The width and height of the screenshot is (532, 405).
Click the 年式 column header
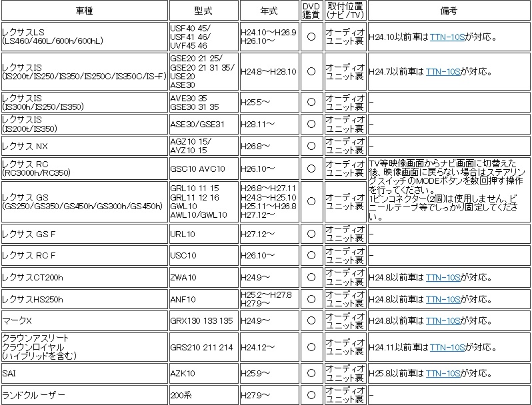point(269,11)
